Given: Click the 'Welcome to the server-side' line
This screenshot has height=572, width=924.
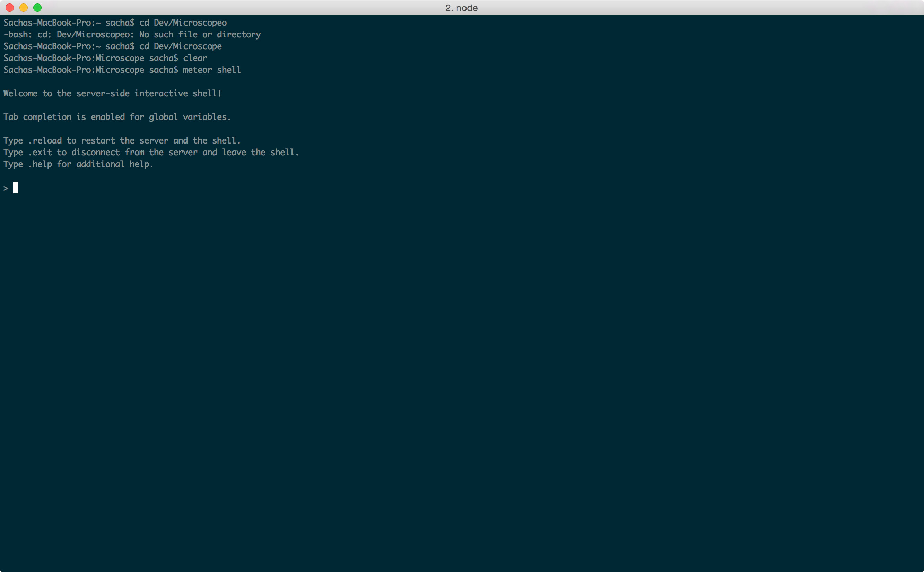Looking at the screenshot, I should (66, 94).
